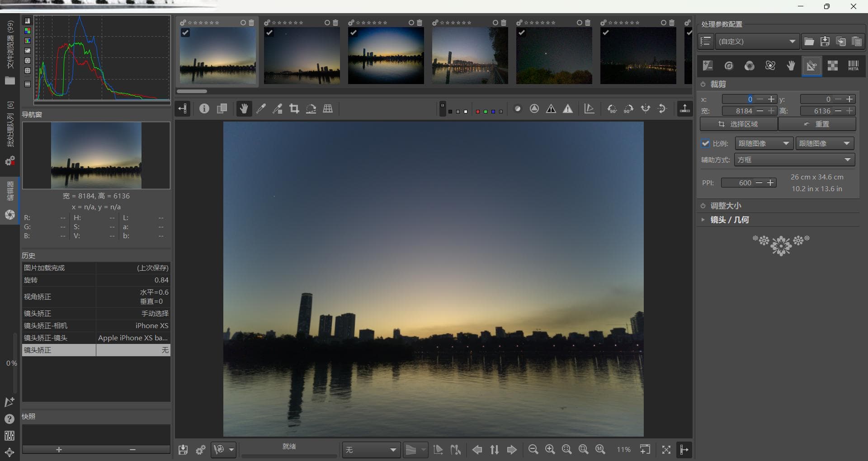Viewport: 868px width, 461px height.
Task: Activate the crop selection tool in toolbar
Action: point(294,109)
